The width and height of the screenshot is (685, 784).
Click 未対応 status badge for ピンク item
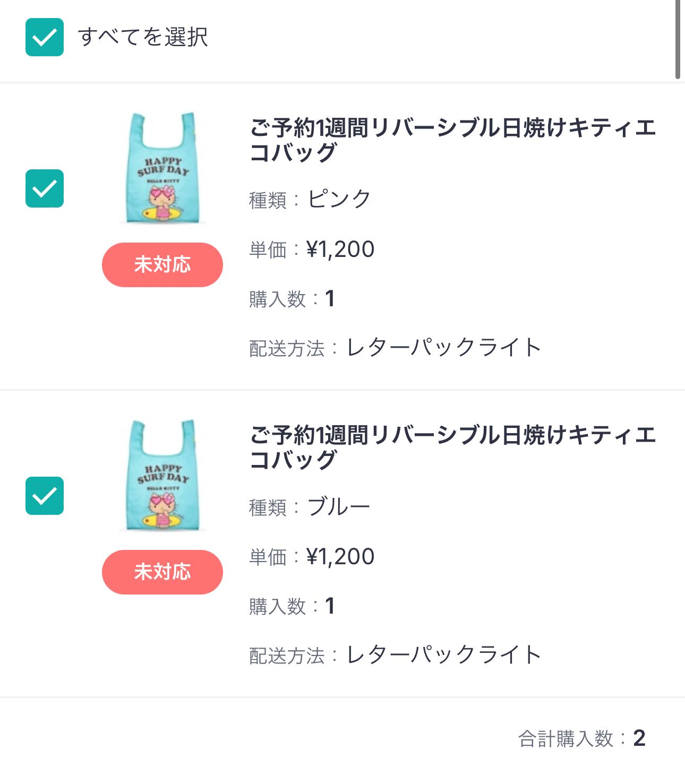click(162, 265)
